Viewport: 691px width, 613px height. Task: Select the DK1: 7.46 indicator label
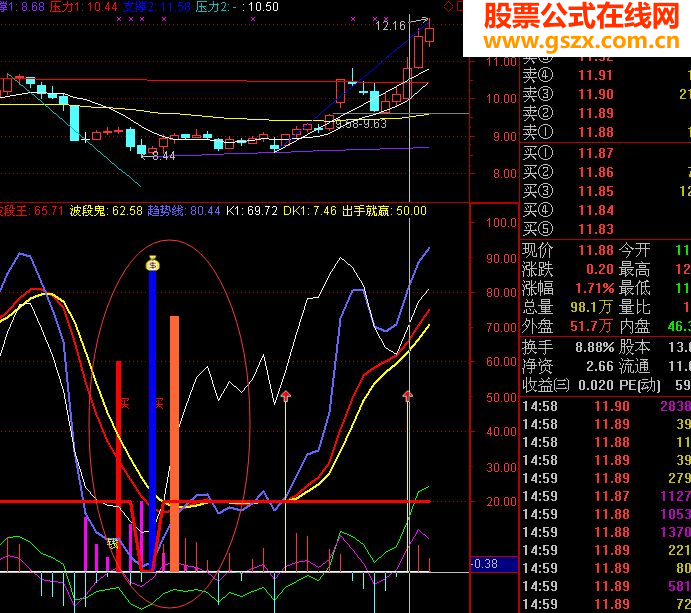point(310,211)
